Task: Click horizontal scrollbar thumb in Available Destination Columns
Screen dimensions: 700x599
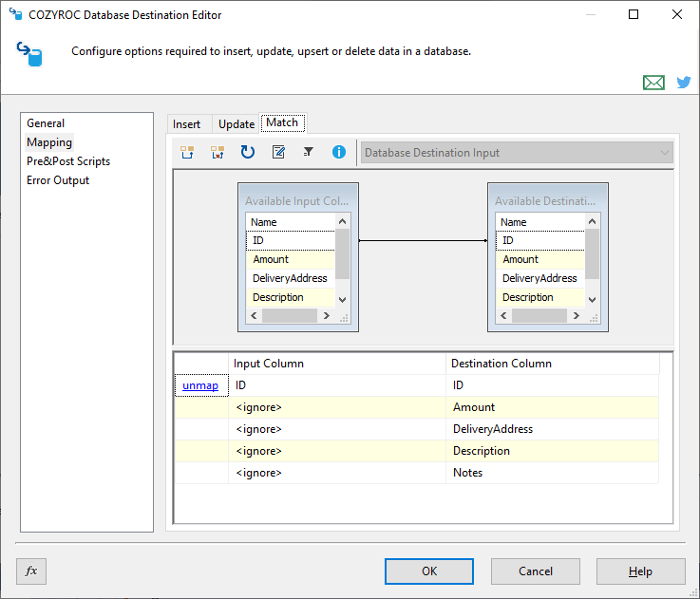Action: point(539,315)
